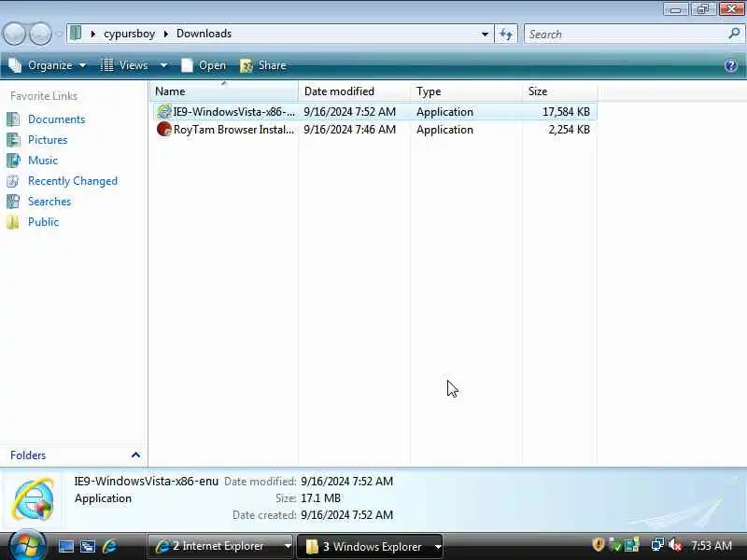Click the magnifier search icon
The width and height of the screenshot is (747, 560).
click(x=734, y=34)
